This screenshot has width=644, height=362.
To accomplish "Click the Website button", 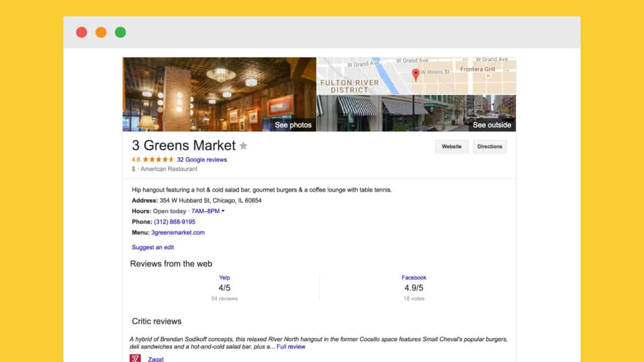I will 451,146.
